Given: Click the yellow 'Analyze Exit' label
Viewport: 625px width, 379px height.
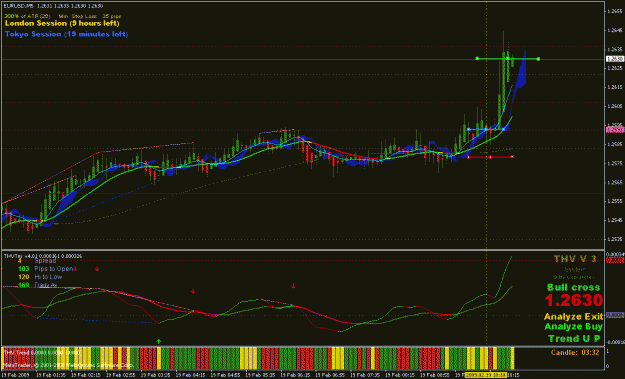Looking at the screenshot, I should [573, 317].
